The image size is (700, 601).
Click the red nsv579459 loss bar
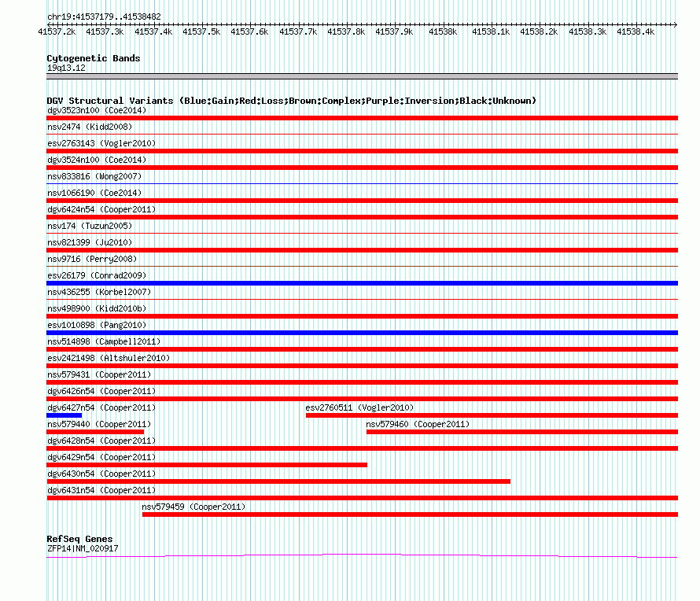(411, 514)
